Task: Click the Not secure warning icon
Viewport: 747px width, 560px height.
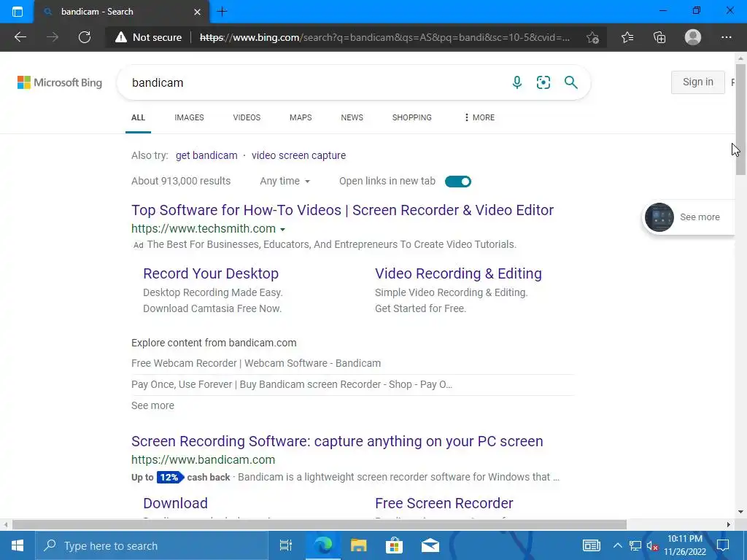Action: pyautogui.click(x=121, y=37)
